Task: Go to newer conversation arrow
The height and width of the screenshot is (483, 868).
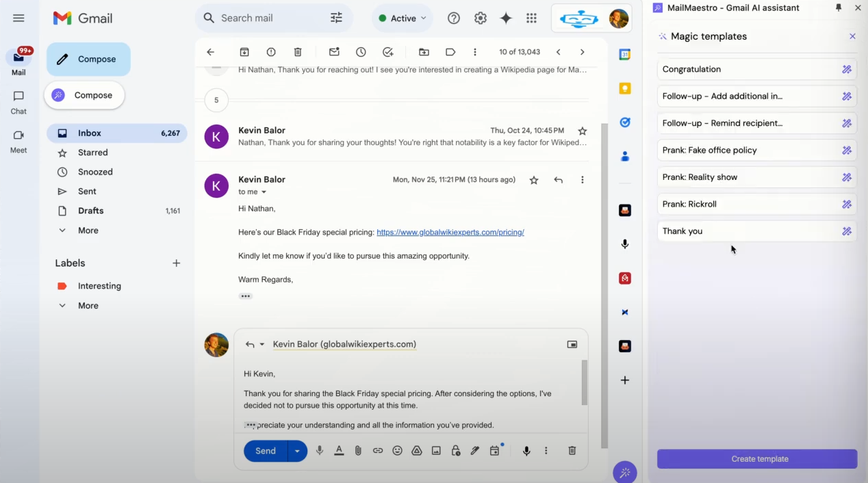Action: pos(559,52)
